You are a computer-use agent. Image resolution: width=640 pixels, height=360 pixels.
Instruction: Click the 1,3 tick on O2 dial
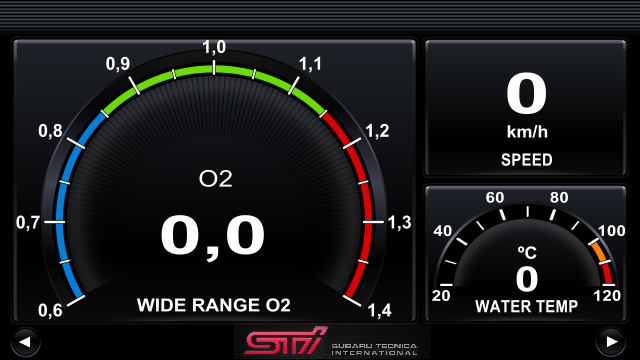[399, 222]
